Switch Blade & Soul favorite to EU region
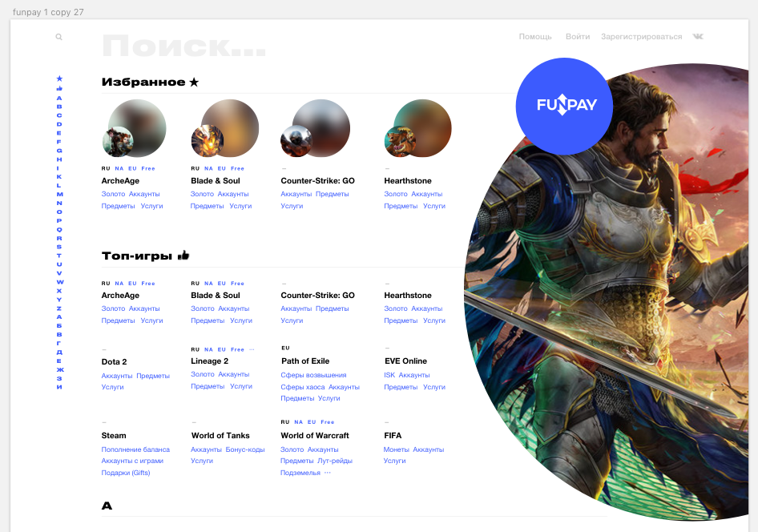 pos(222,169)
